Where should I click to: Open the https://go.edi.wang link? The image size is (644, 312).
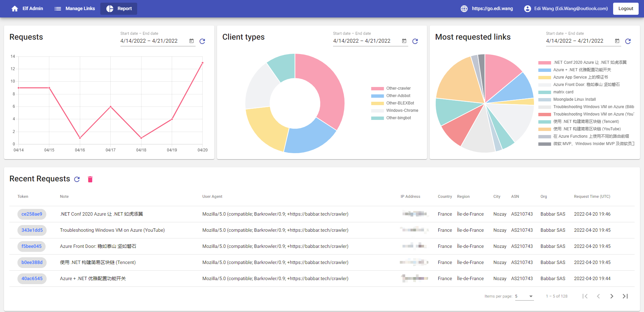tap(492, 9)
